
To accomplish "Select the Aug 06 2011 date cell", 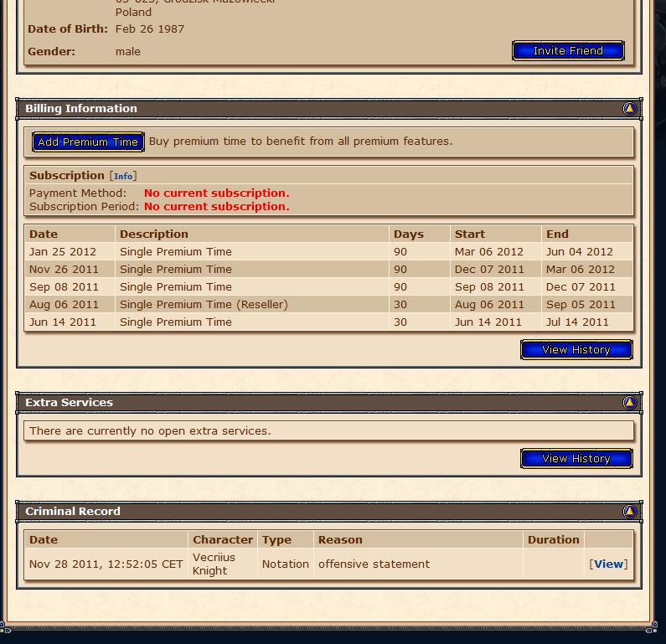I will click(64, 304).
